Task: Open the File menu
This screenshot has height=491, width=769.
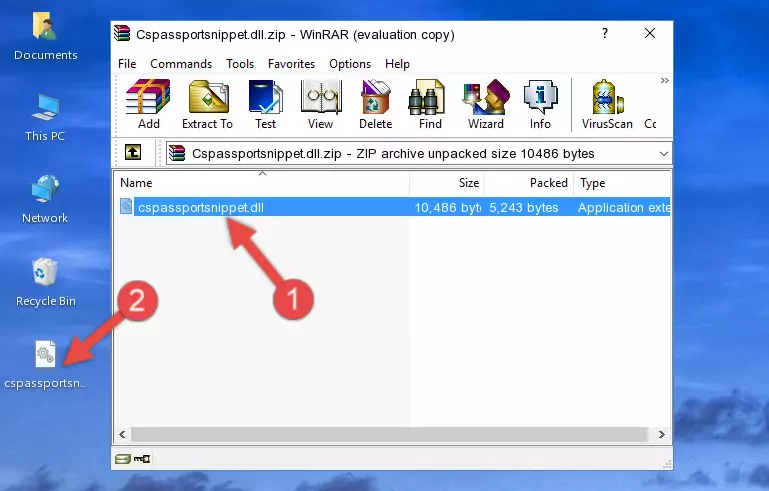Action: pyautogui.click(x=127, y=64)
